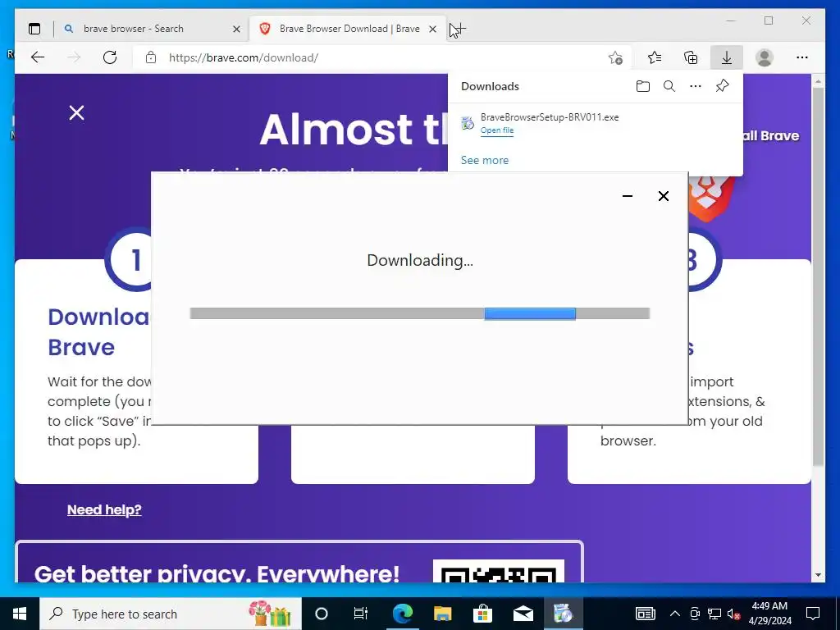Click the BraveBrowserSetup file icon
Screen dimensions: 840x630
[468, 123]
